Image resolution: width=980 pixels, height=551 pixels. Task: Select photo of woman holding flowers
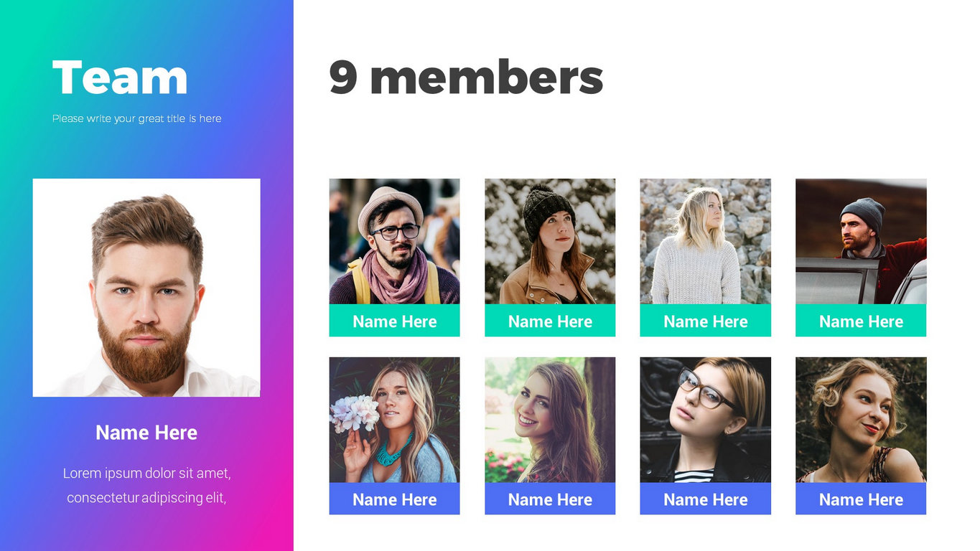(394, 420)
